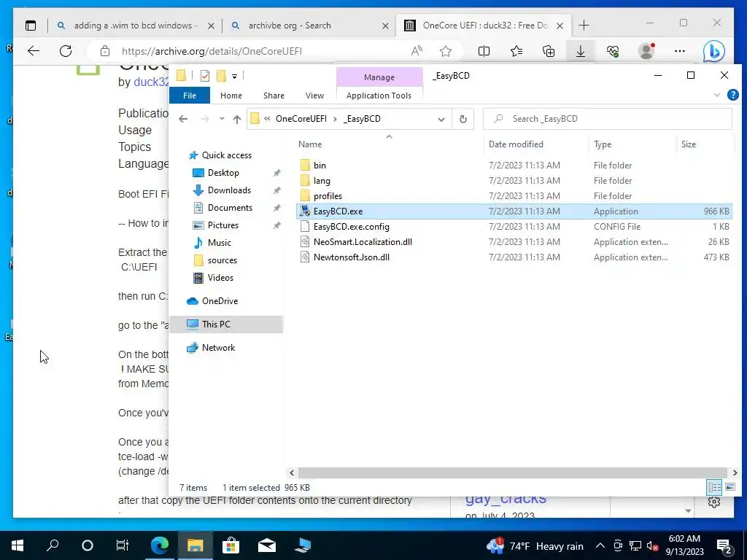Open Edge collections icon
Image resolution: width=747 pixels, height=560 pixels.
(549, 51)
